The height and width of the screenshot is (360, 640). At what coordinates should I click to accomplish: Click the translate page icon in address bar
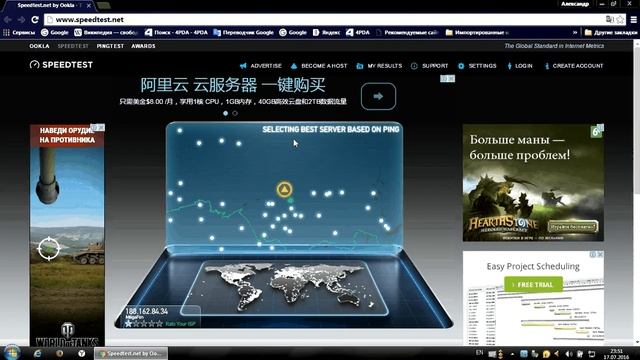[610, 19]
